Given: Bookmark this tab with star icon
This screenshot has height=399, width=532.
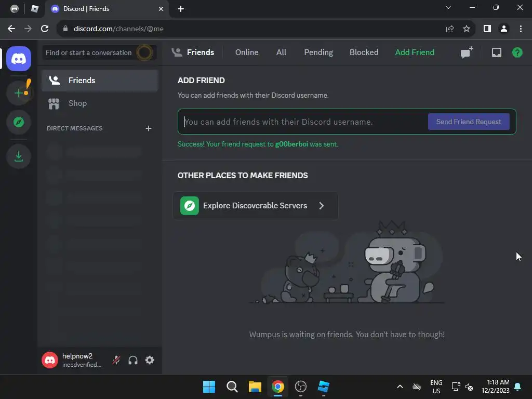Looking at the screenshot, I should tap(467, 29).
